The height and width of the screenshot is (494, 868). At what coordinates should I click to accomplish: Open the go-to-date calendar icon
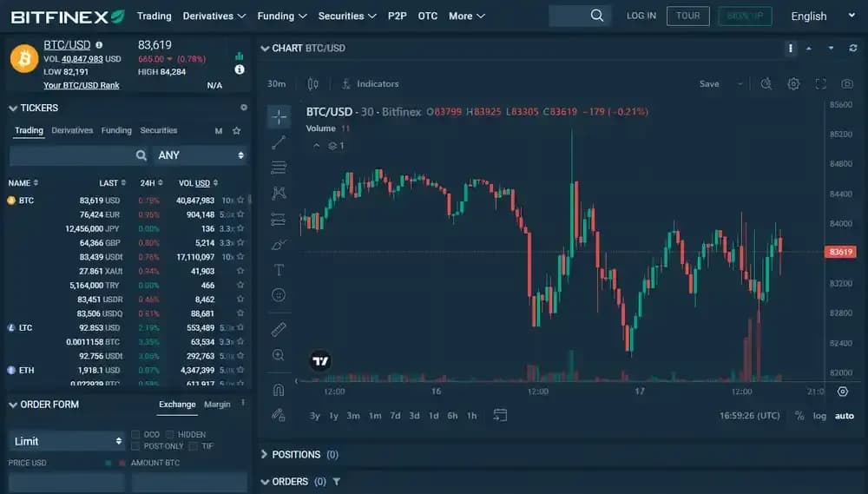[x=500, y=415]
